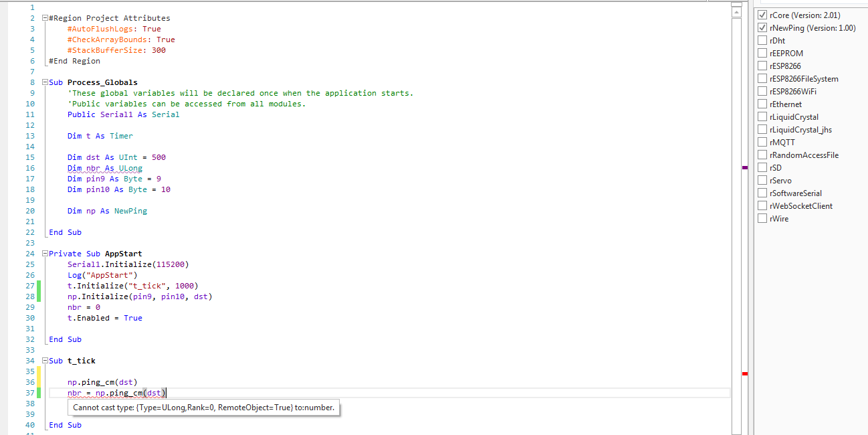
Task: Check the rSD library box
Action: (x=762, y=167)
